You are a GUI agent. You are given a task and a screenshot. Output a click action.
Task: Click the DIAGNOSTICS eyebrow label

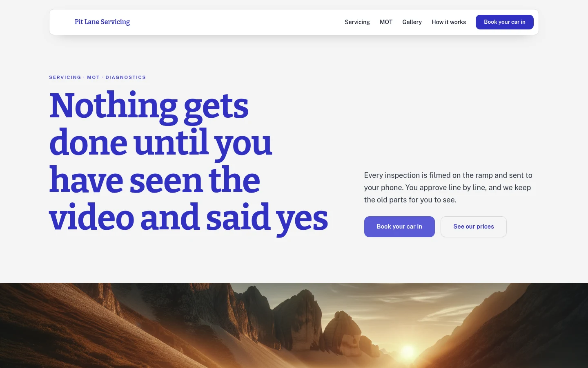pos(126,77)
